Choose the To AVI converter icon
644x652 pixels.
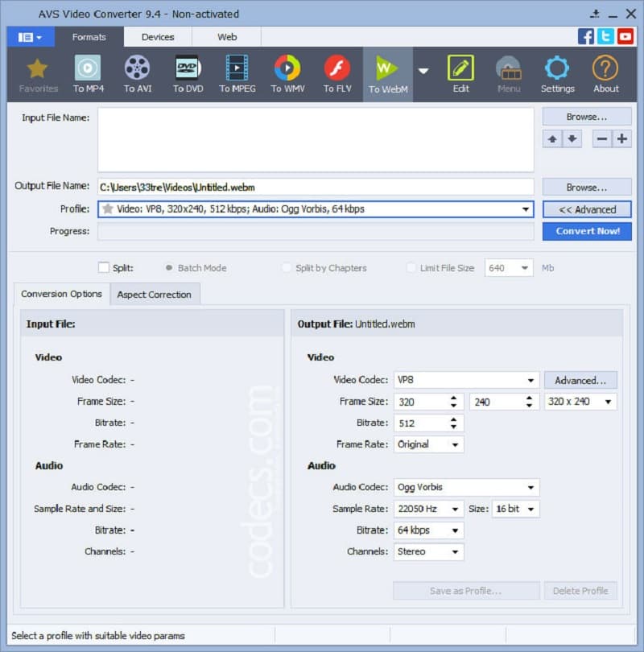(x=138, y=73)
